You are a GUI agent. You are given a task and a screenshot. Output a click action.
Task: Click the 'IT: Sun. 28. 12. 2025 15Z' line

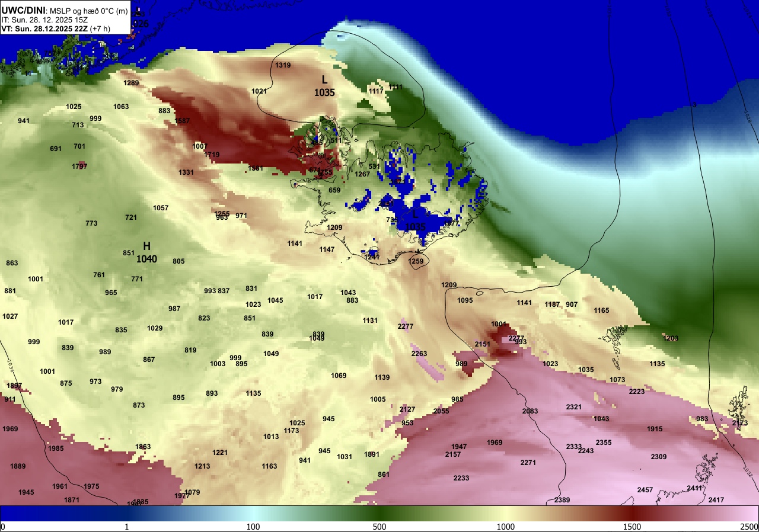[x=44, y=19]
